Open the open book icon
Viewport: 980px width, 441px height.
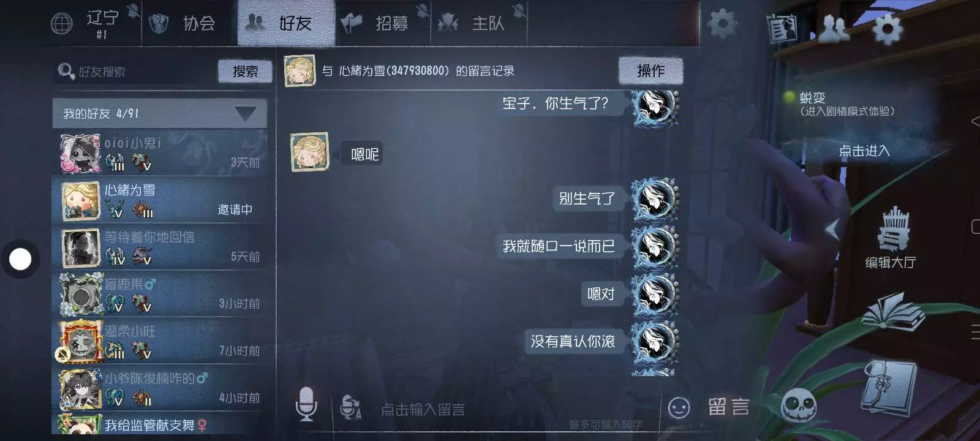coord(894,311)
